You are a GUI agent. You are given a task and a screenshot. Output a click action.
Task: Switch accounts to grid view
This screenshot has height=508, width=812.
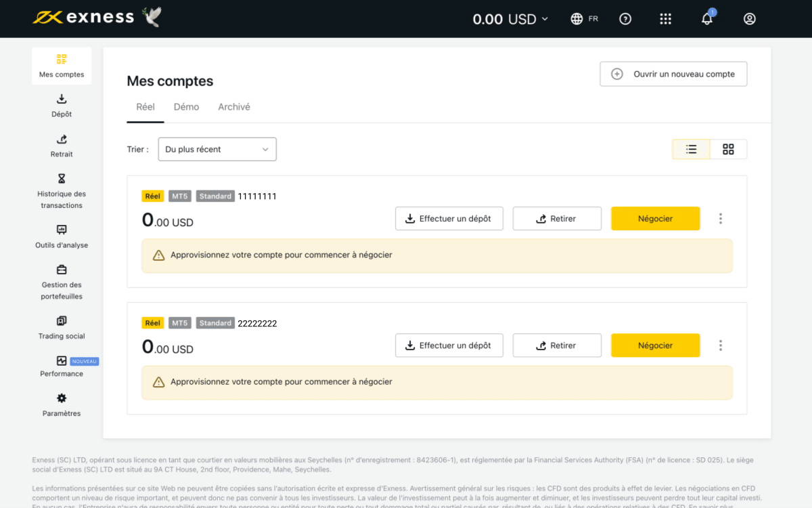(x=728, y=149)
